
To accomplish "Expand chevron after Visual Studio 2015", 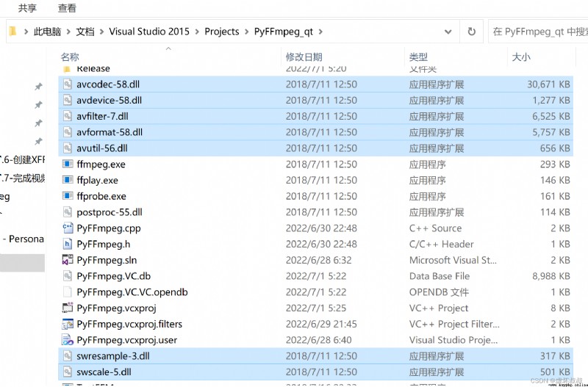I will tap(197, 32).
